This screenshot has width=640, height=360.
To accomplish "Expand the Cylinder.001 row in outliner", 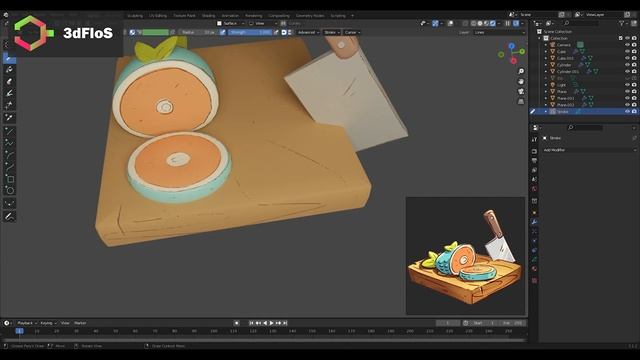I will point(546,71).
